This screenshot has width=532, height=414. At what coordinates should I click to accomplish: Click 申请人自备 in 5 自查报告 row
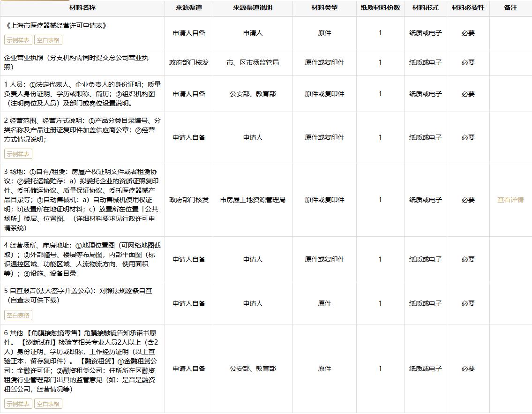189,303
